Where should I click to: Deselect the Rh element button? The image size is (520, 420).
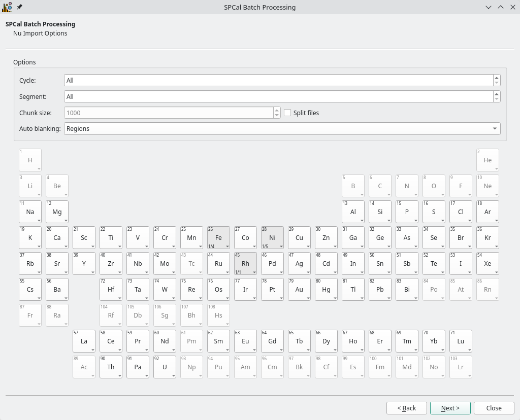coord(245,263)
